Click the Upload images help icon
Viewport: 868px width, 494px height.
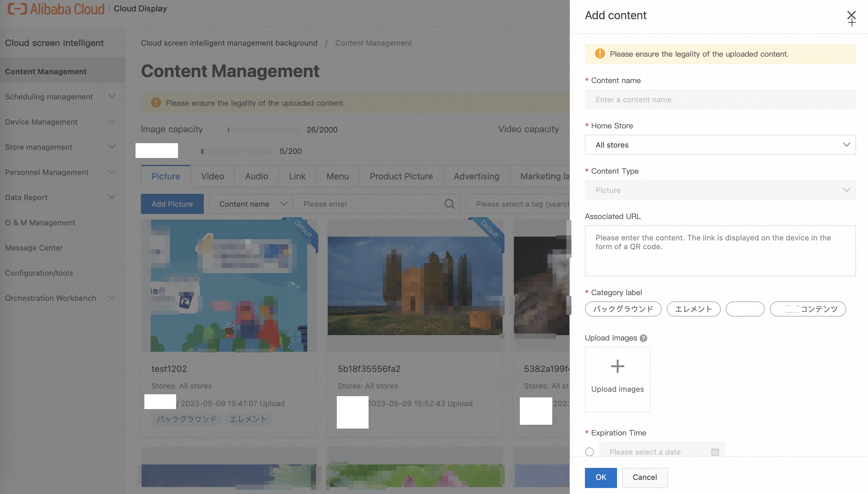pos(643,338)
